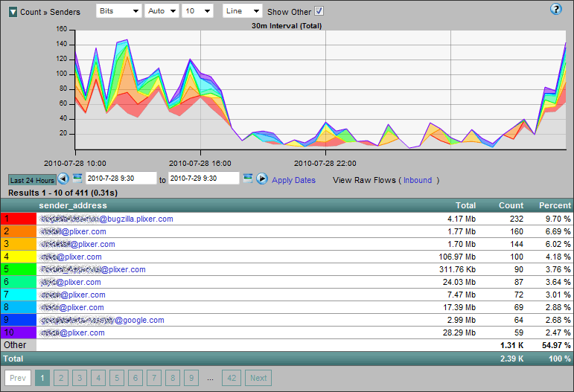The image size is (574, 392).
Task: Open the Line graph type dropdown
Action: click(243, 11)
